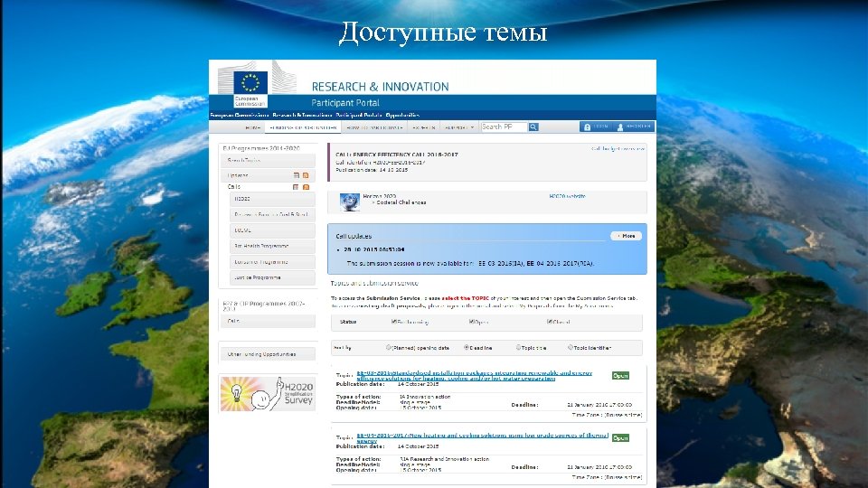Select Research Fund for Coal & Steel sidebar item
The height and width of the screenshot is (488, 868).
(272, 215)
